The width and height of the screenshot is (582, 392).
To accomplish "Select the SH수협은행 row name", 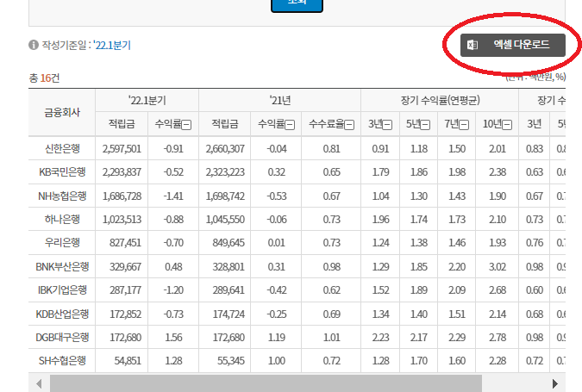I will pyautogui.click(x=62, y=361).
